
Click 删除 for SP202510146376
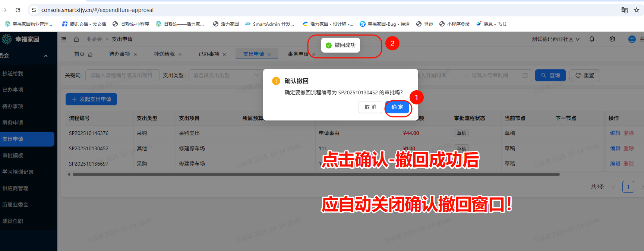click(x=628, y=133)
